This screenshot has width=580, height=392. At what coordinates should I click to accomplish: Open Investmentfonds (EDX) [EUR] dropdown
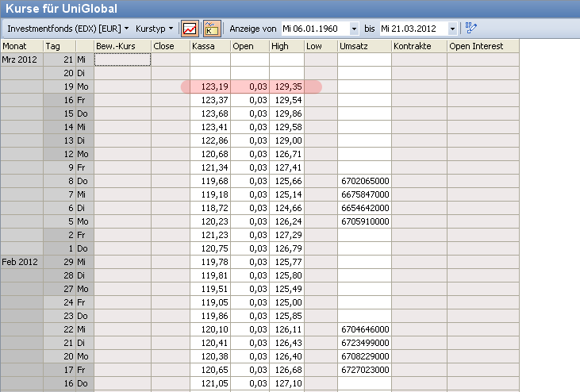click(x=67, y=28)
